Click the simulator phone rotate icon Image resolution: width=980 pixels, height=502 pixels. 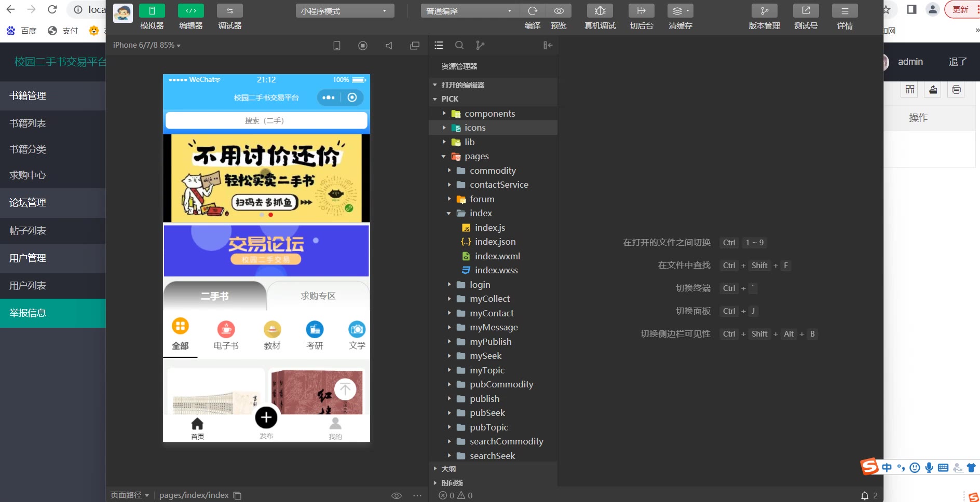337,46
